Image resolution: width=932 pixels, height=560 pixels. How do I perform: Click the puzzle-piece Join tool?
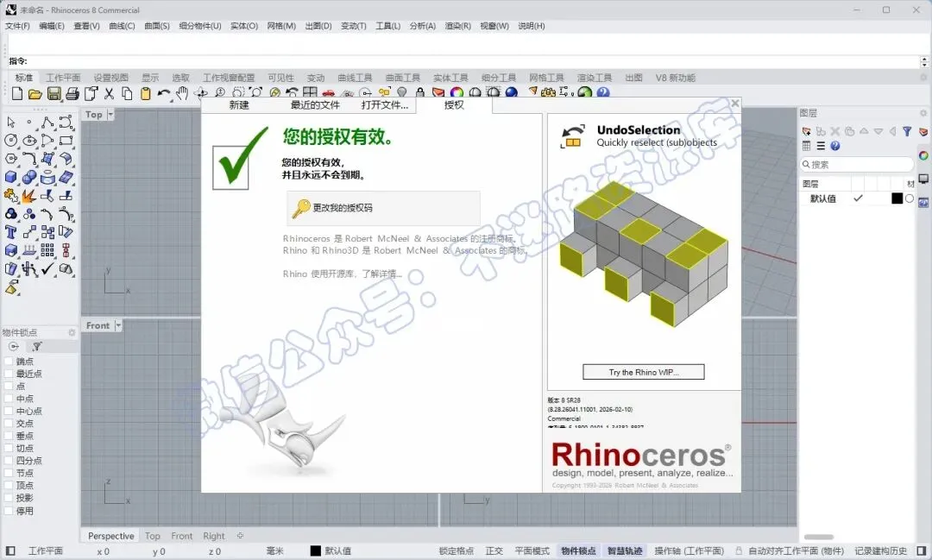10,196
